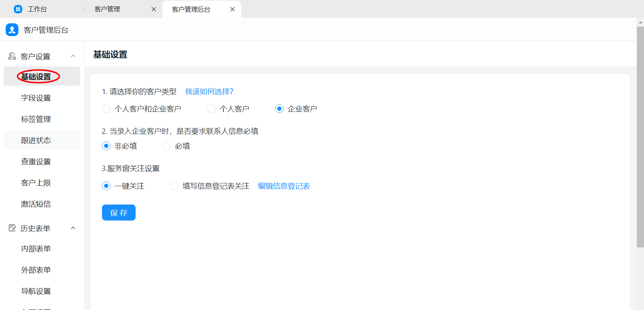
Task: Collapse the 客户设置 section chevron
Action: point(73,56)
